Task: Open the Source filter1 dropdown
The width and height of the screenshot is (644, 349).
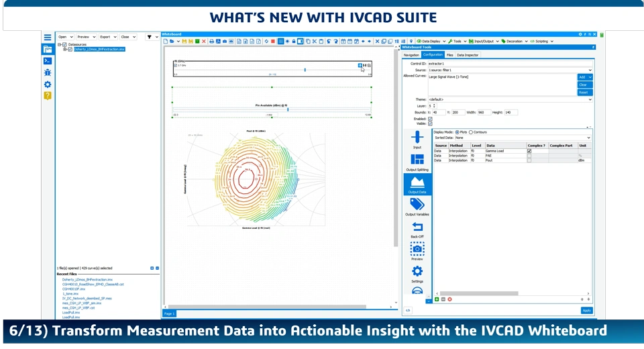Action: (510, 70)
